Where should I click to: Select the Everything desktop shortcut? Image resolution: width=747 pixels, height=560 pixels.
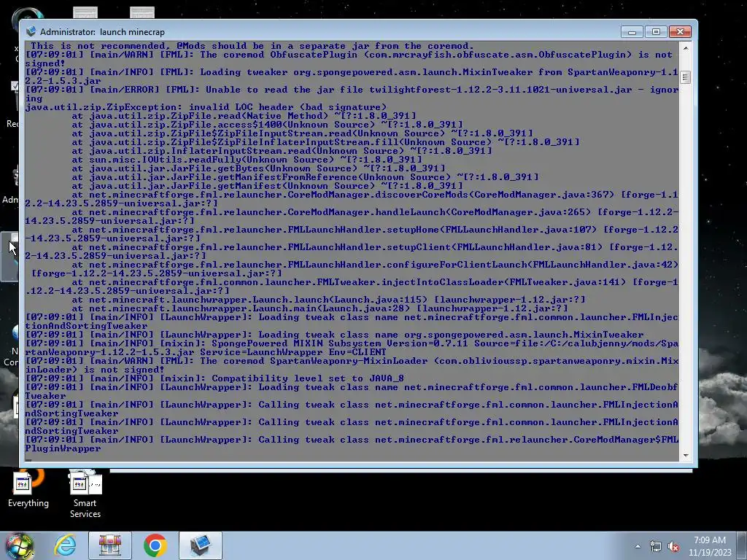pos(28,489)
